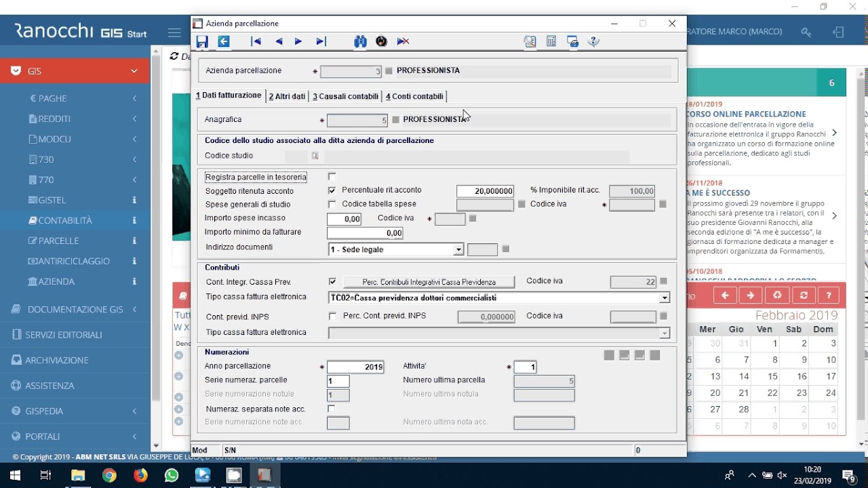Click calendar refresh icon button

pyautogui.click(x=804, y=296)
